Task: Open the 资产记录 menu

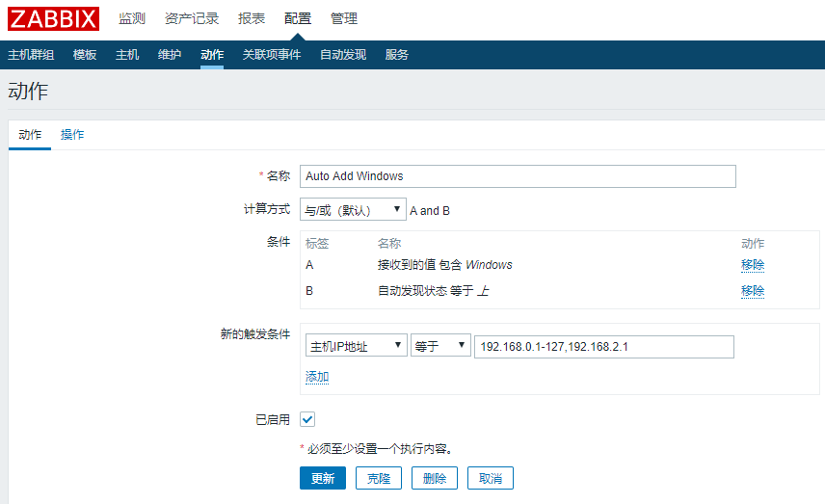Action: pos(192,18)
